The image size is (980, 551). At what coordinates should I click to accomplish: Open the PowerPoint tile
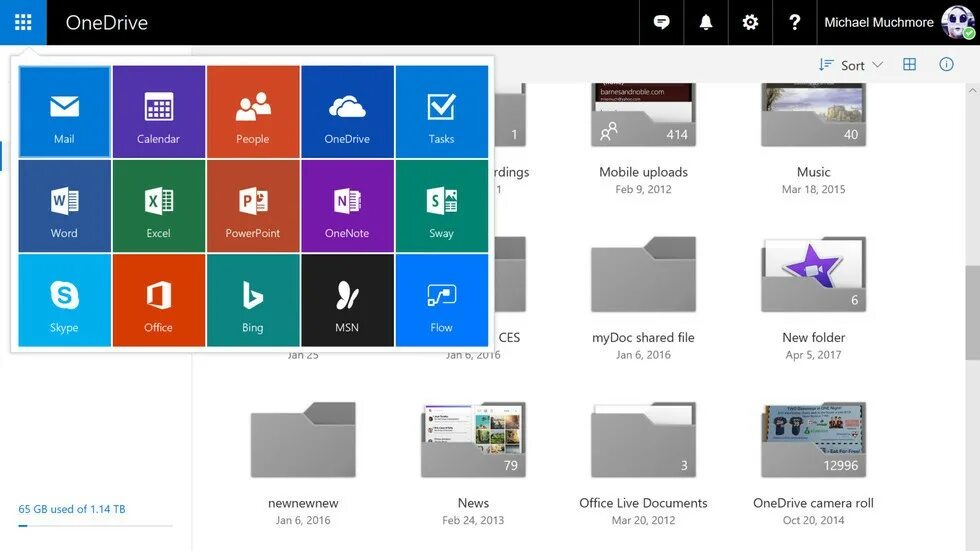[x=253, y=206]
